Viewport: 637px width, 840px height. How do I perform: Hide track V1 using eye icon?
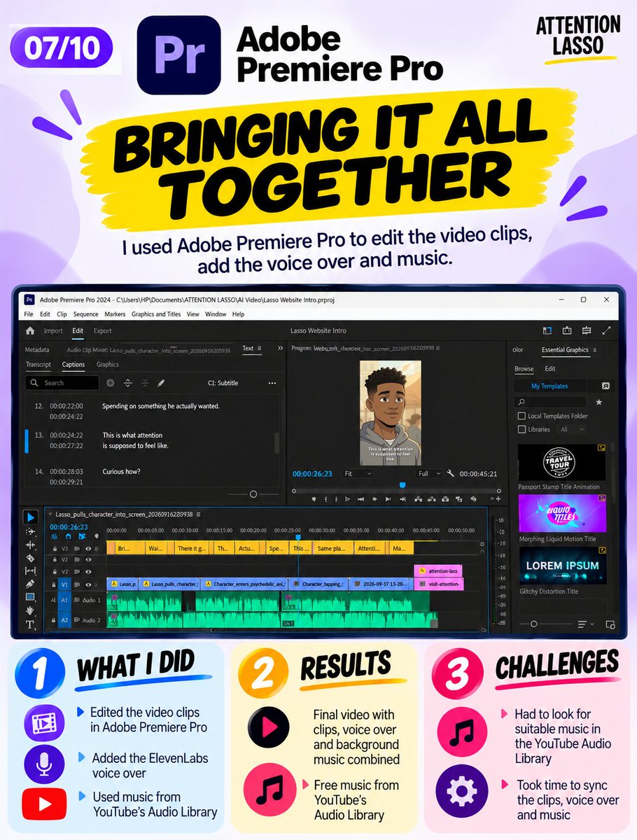(88, 584)
